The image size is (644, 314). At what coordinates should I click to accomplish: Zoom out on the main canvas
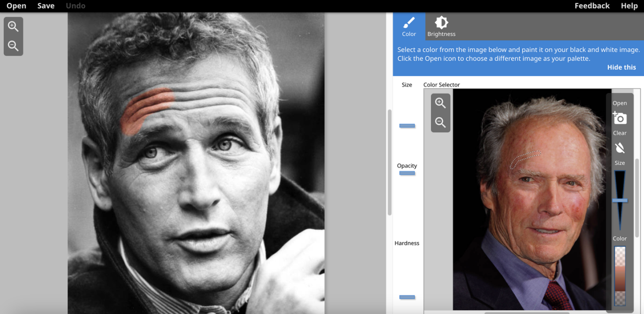pos(13,46)
